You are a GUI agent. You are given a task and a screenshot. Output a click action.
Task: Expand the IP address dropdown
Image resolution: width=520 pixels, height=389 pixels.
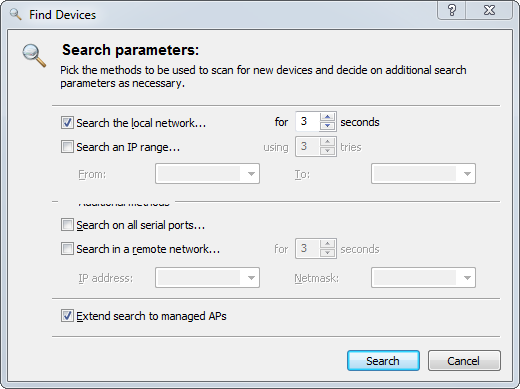click(x=251, y=278)
